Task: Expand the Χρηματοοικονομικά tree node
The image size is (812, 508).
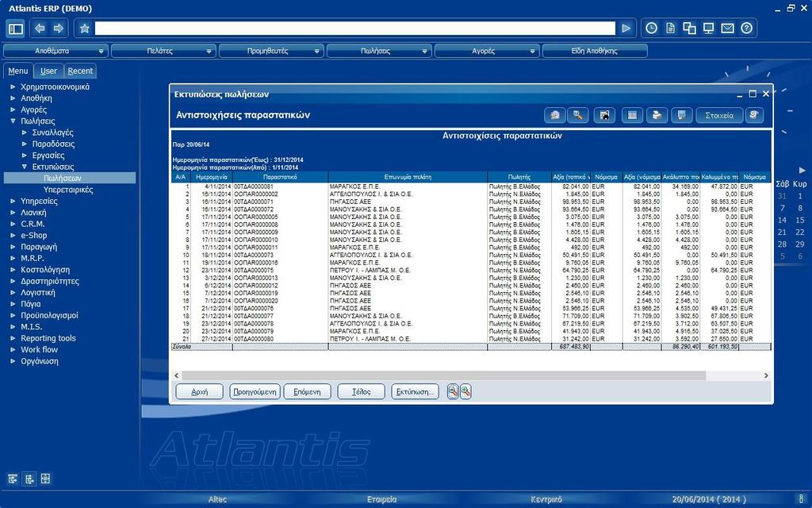Action: click(13, 87)
